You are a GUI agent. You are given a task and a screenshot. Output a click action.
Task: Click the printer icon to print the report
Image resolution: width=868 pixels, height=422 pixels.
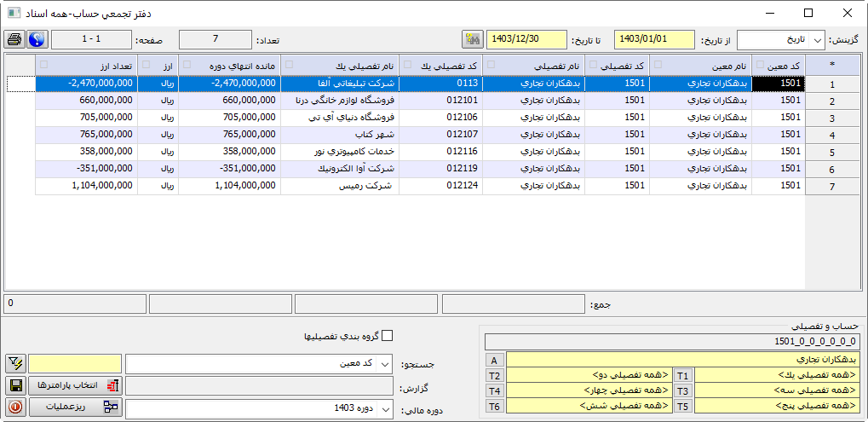click(x=14, y=39)
